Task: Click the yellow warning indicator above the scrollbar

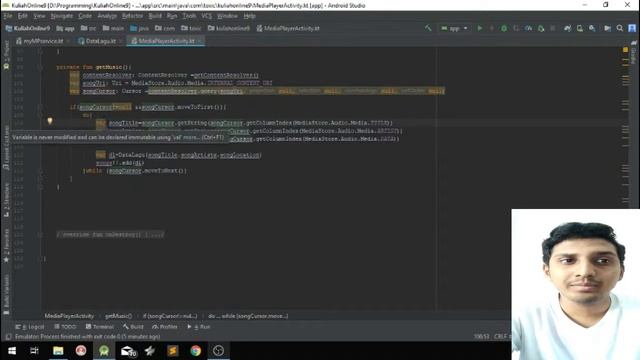Action: point(625,50)
